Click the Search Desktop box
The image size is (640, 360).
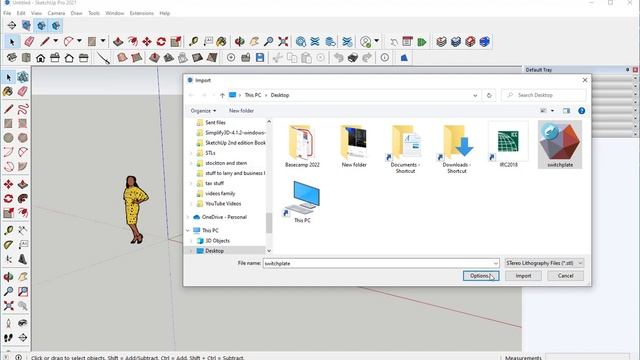coord(544,95)
